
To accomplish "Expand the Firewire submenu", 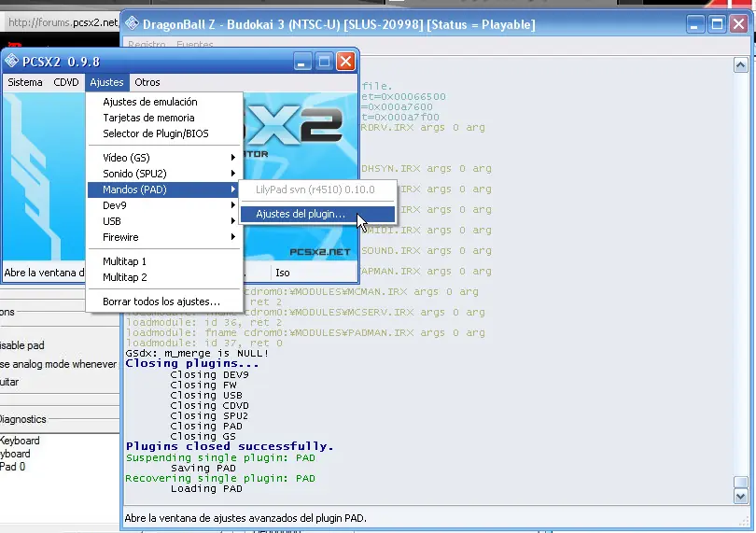I will [x=164, y=237].
